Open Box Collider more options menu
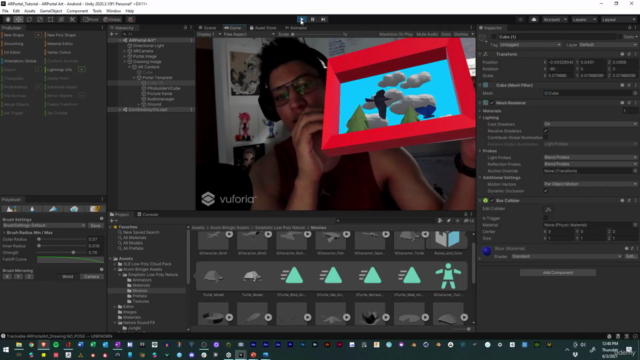This screenshot has width=640, height=360. point(636,200)
